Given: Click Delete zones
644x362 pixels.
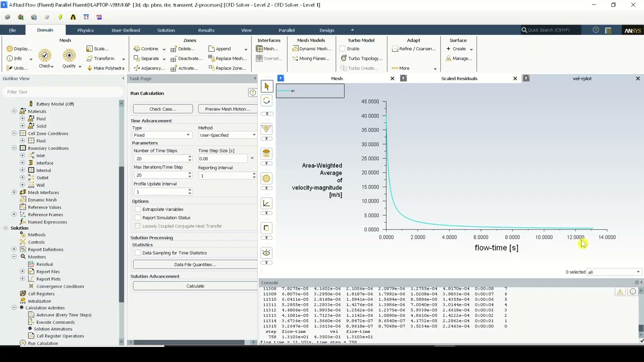Looking at the screenshot, I should click(182, 49).
